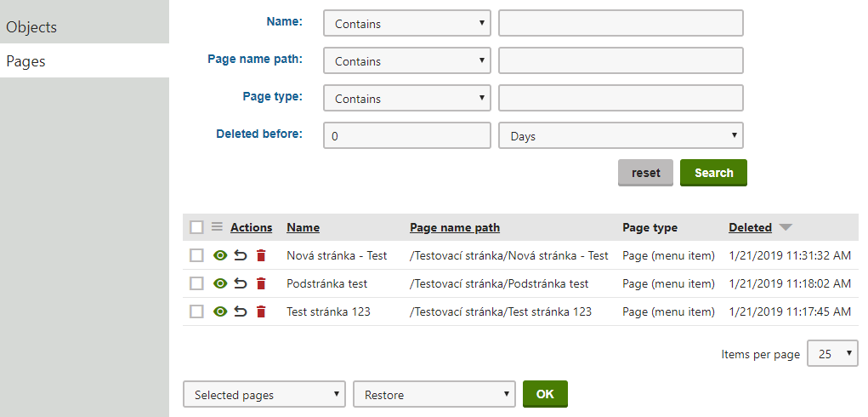The height and width of the screenshot is (417, 868).
Task: Restore the 'Test stránka 123' page
Action: [x=241, y=311]
